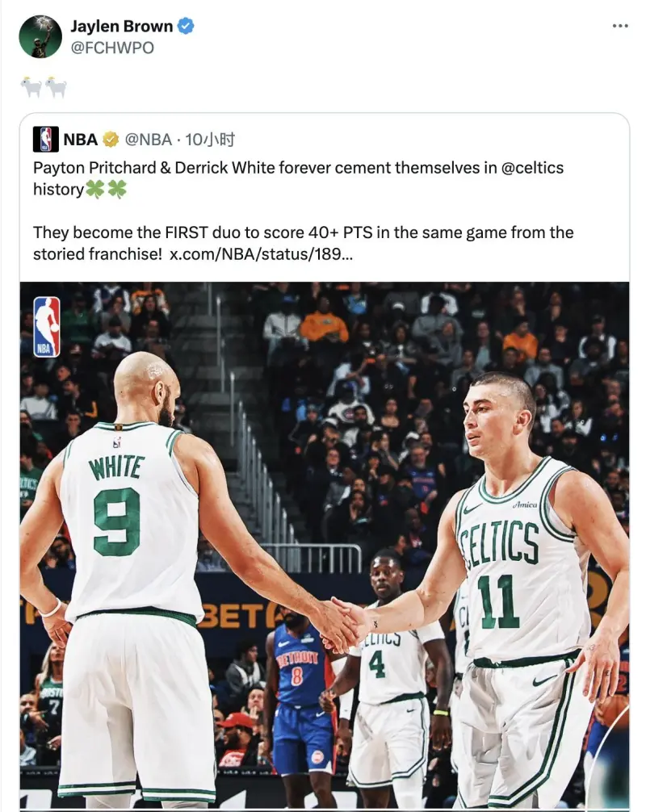Click the first shamrock emoji after history
The height and width of the screenshot is (812, 646).
click(x=94, y=190)
